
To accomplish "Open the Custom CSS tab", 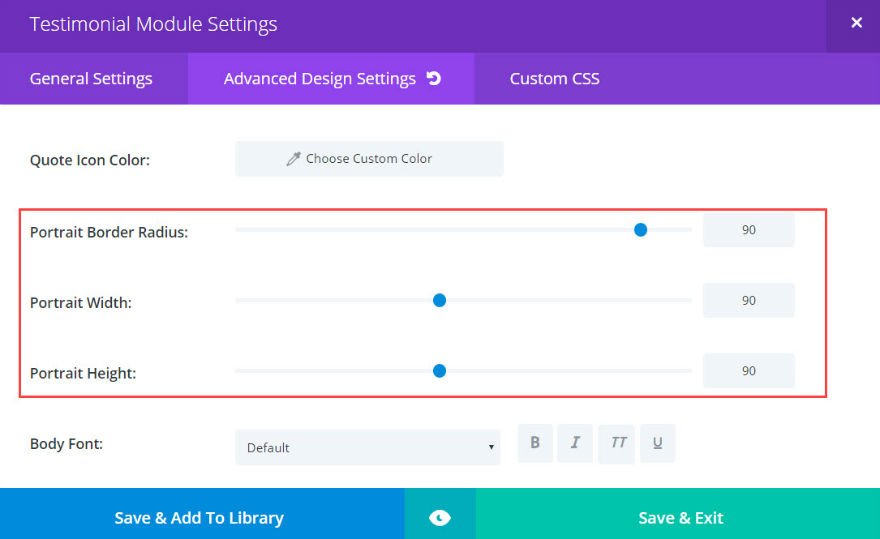I will pyautogui.click(x=554, y=78).
